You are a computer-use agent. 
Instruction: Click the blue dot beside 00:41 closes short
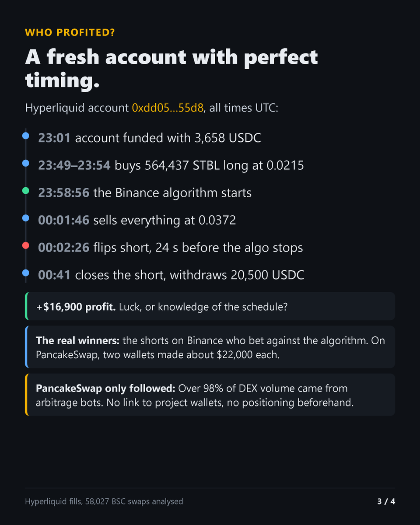coord(25,273)
